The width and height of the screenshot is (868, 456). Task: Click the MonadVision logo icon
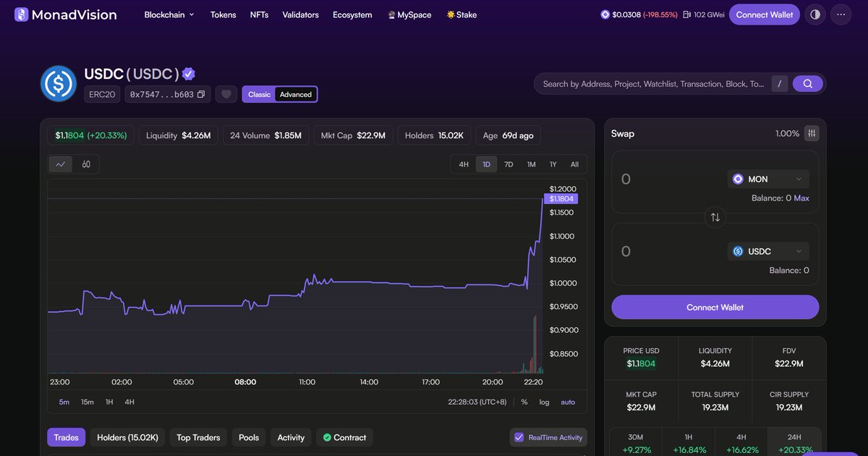[x=21, y=14]
